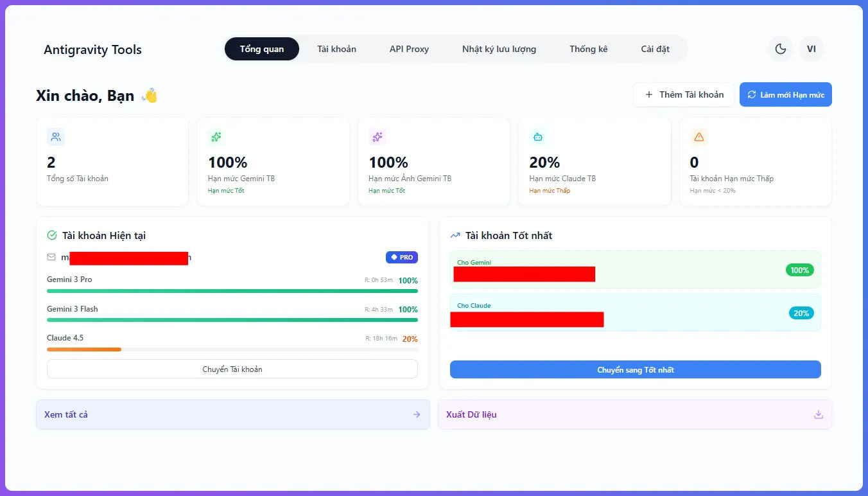The width and height of the screenshot is (868, 496).
Task: Click the blue PRO badge
Action: click(x=401, y=257)
